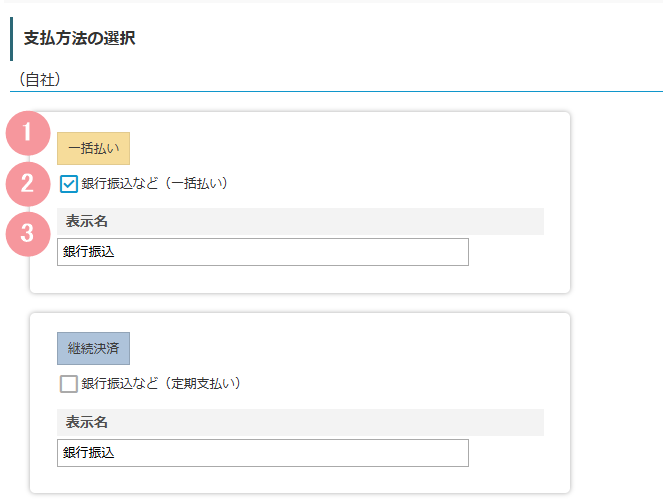Click the 表示名 header under 継続決済
663x503 pixels.
87,422
